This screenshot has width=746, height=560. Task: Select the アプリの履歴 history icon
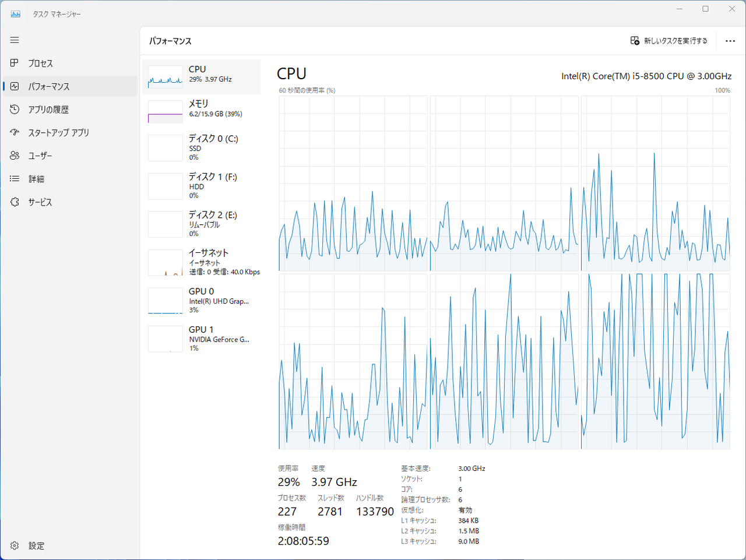point(15,110)
